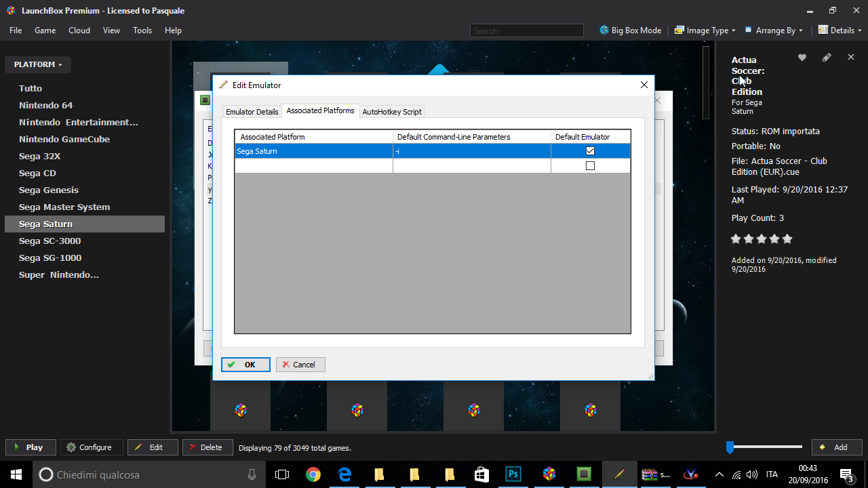Select Sega Saturn platform in sidebar

85,224
